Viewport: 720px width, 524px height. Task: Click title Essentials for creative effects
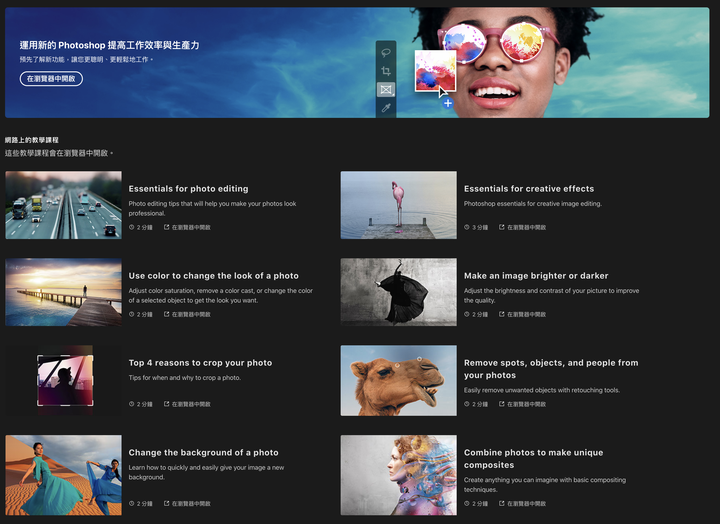529,189
